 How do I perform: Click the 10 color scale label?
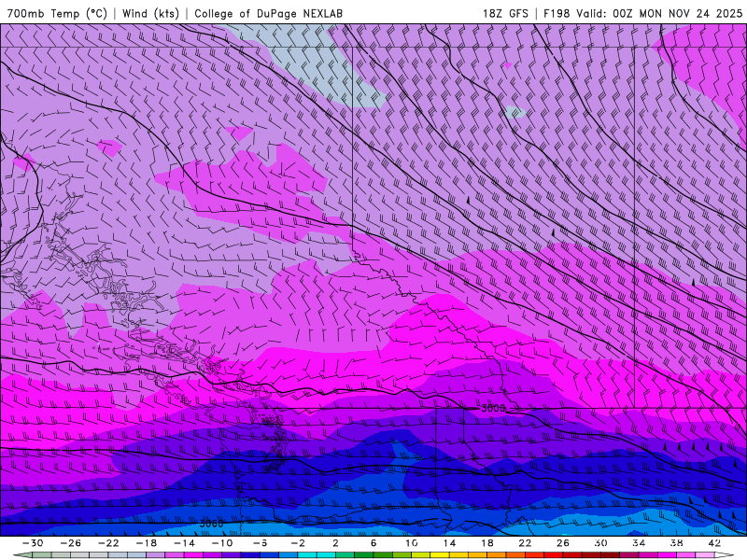[412, 543]
